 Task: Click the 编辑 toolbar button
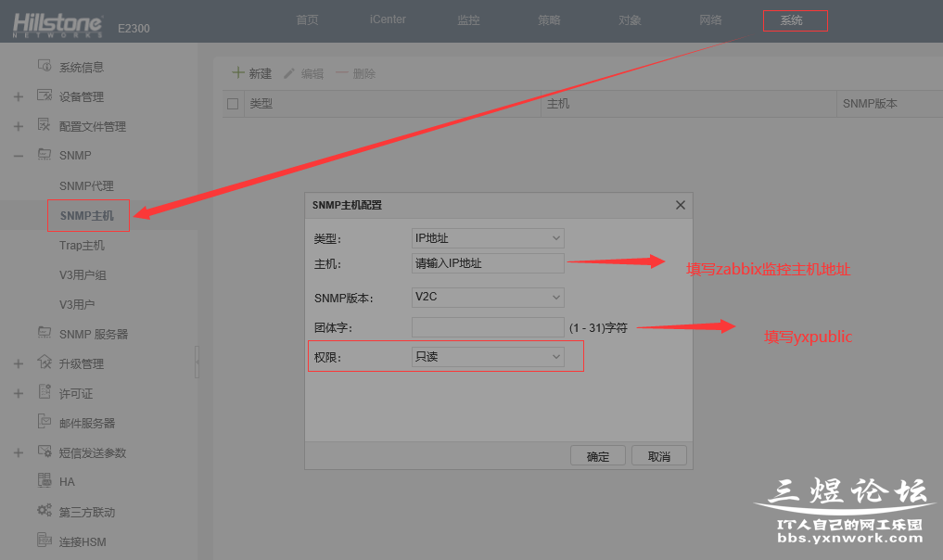coord(304,73)
